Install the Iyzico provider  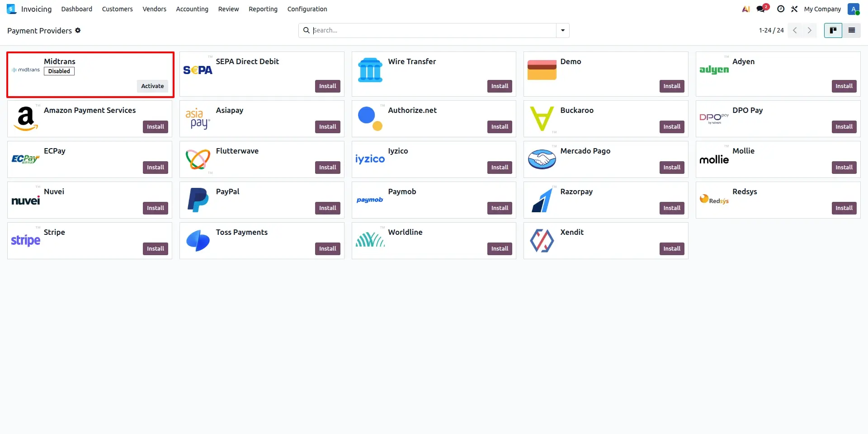(500, 168)
